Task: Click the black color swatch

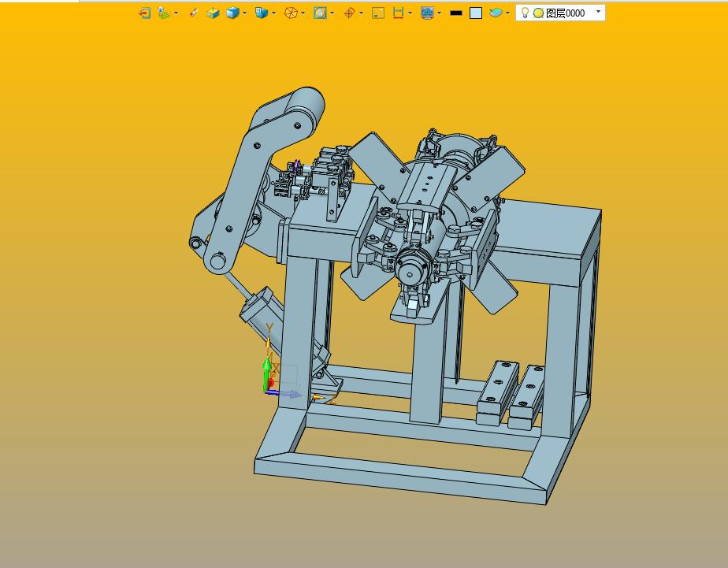Action: point(456,13)
